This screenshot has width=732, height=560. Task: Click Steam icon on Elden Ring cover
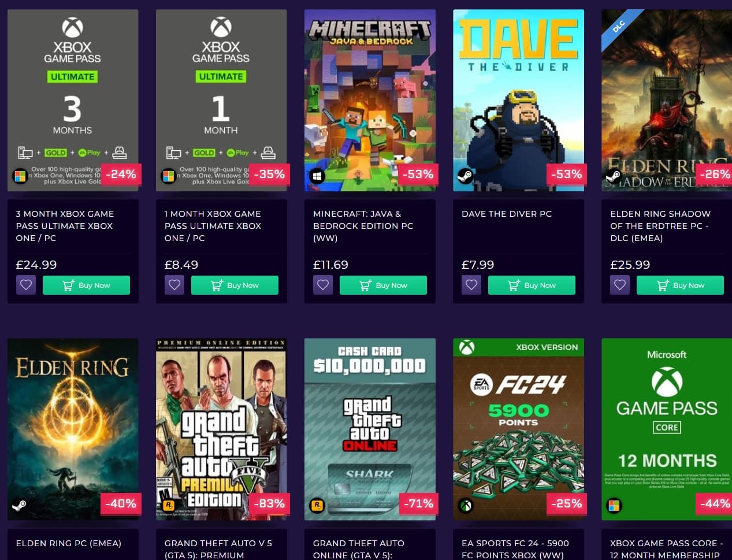20,506
